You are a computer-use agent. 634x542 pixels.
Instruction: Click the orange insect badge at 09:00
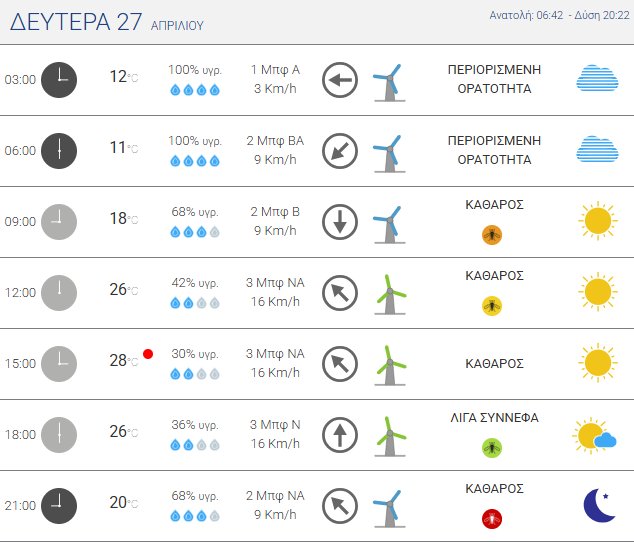pyautogui.click(x=492, y=234)
